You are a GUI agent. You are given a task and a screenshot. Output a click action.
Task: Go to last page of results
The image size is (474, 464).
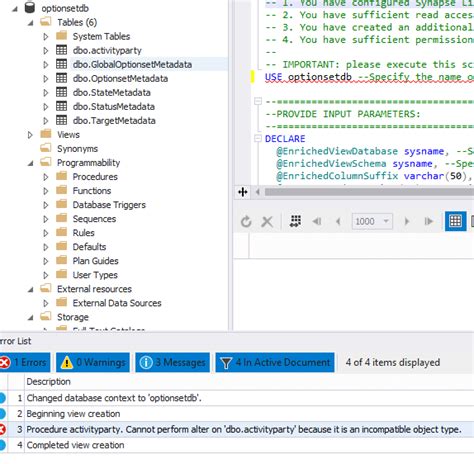tap(428, 221)
